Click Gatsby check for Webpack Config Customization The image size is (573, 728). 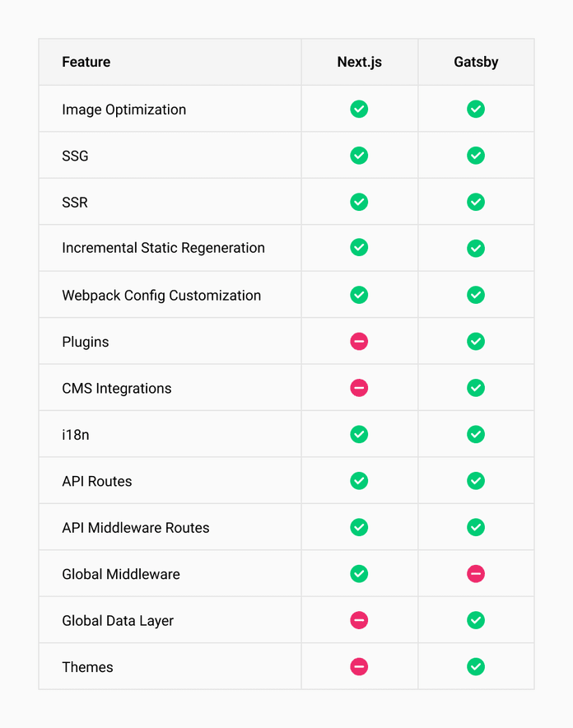pos(476,295)
